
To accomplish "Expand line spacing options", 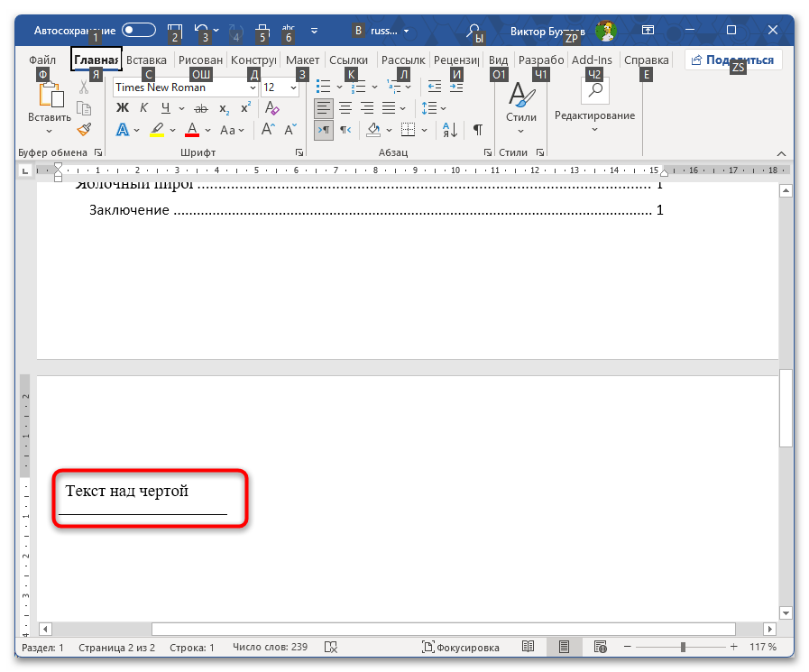I will click(x=443, y=108).
